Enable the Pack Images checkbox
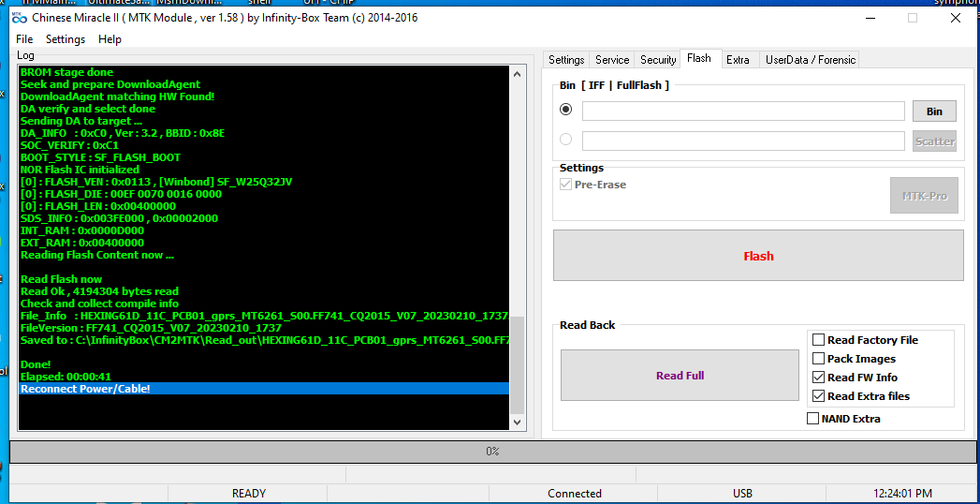 click(819, 359)
